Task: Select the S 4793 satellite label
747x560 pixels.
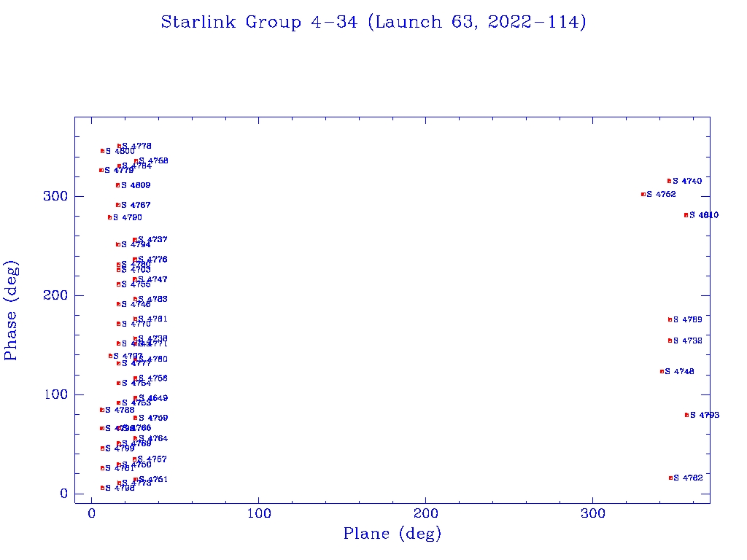Action: click(x=705, y=415)
